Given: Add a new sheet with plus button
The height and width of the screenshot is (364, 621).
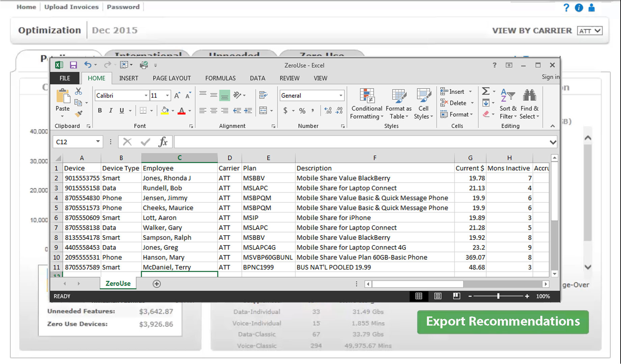Looking at the screenshot, I should [x=157, y=284].
